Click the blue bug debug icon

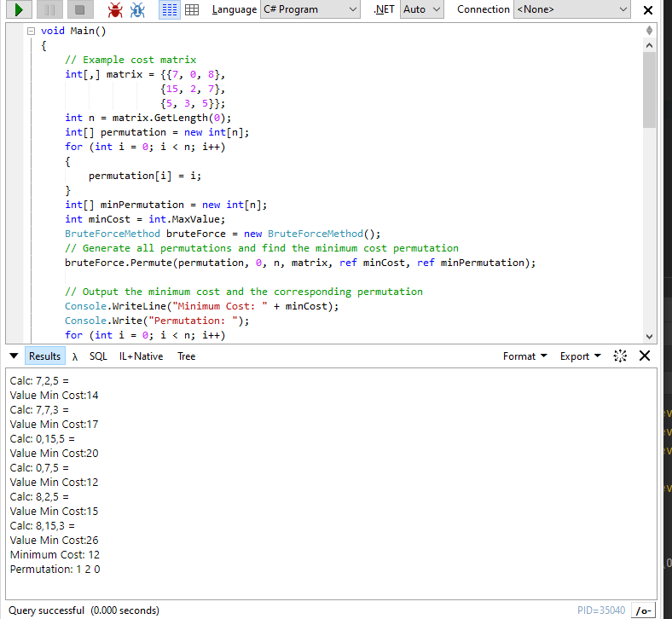(137, 9)
